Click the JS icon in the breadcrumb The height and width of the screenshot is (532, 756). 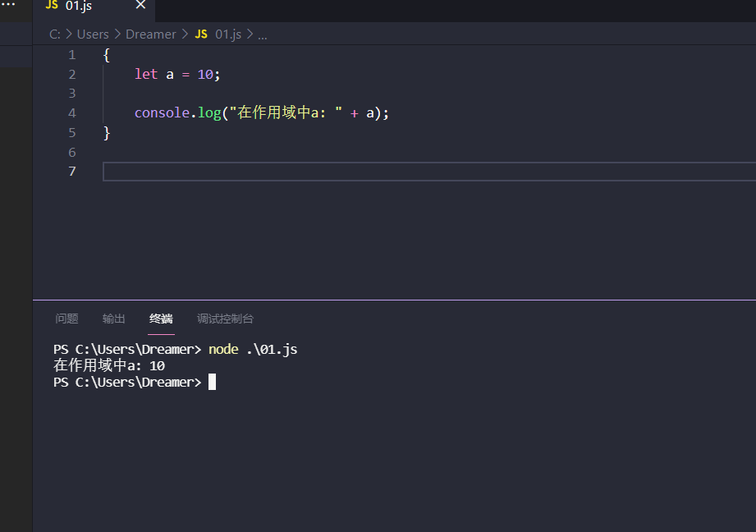tap(201, 34)
